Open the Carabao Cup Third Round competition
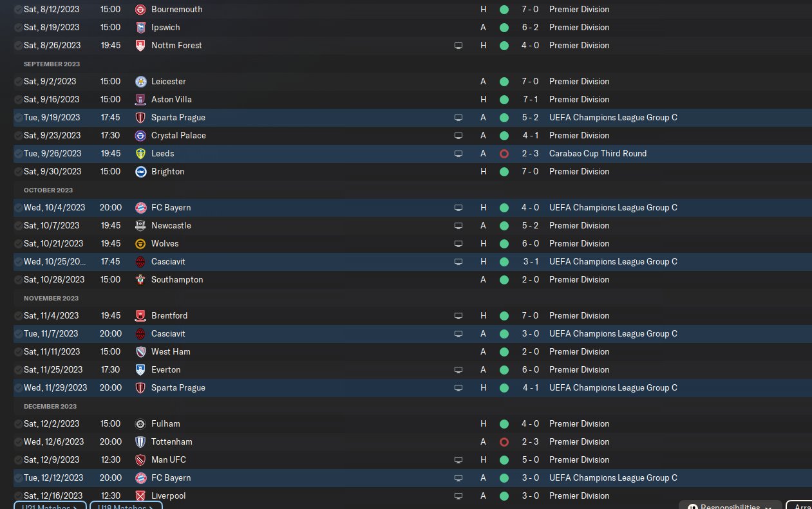 [x=598, y=154]
